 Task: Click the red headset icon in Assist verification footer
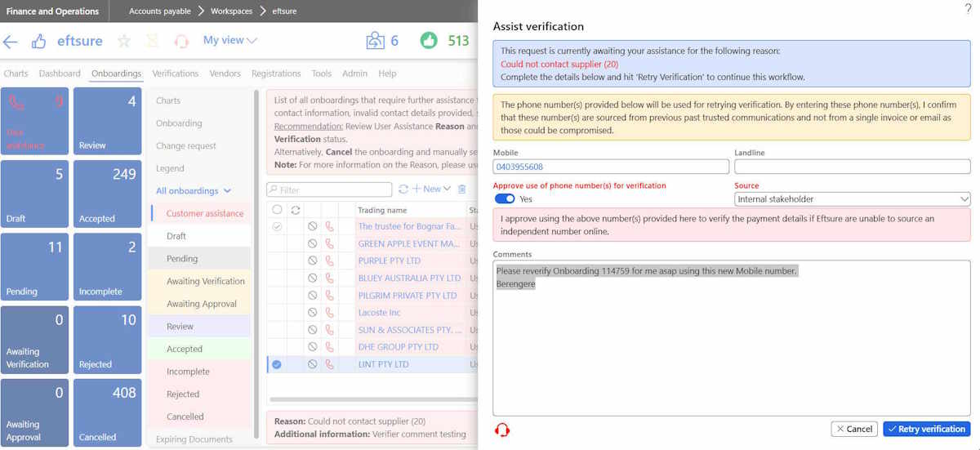click(502, 430)
